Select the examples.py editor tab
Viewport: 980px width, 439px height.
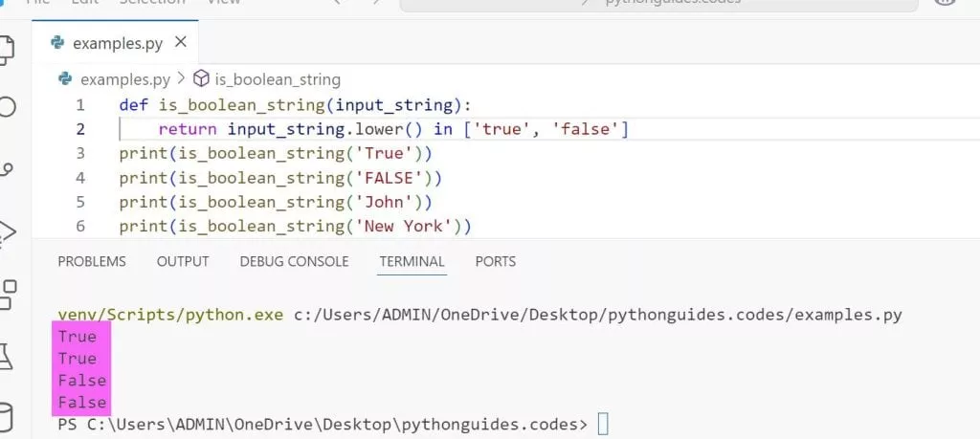point(117,43)
